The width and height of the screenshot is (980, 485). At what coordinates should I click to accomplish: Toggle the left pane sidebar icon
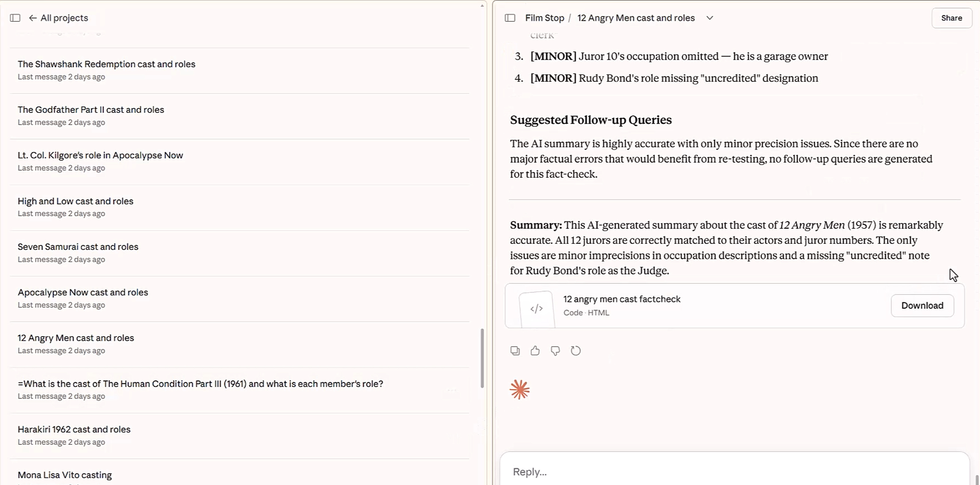click(15, 18)
